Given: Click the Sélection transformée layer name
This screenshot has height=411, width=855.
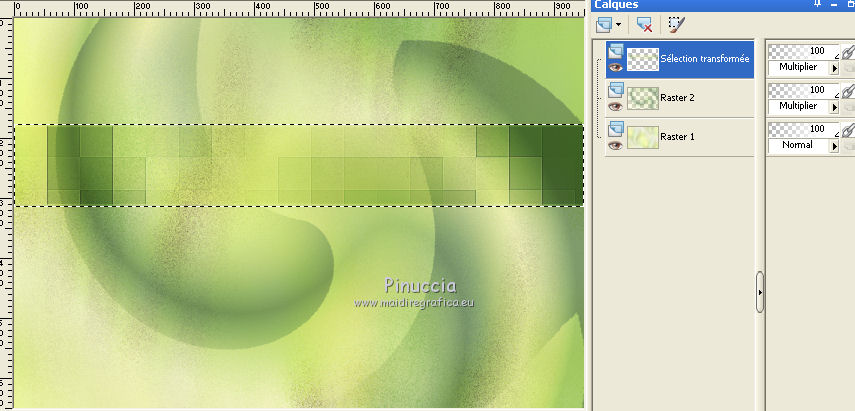Looking at the screenshot, I should 705,59.
